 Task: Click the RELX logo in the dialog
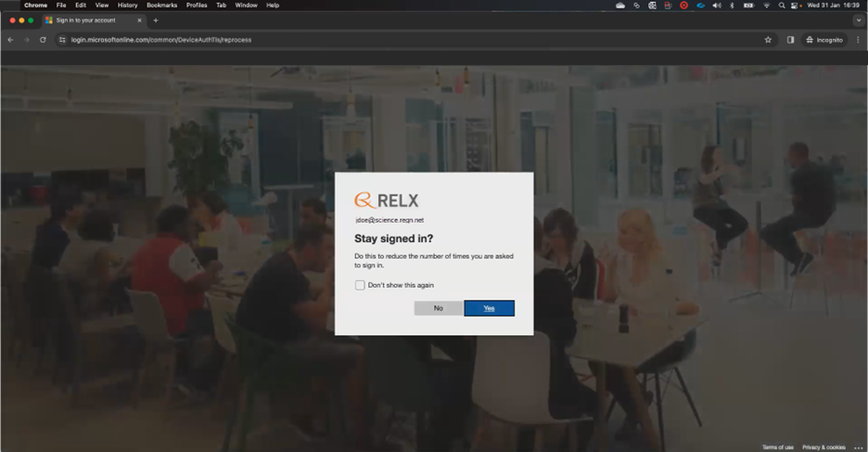(x=387, y=200)
